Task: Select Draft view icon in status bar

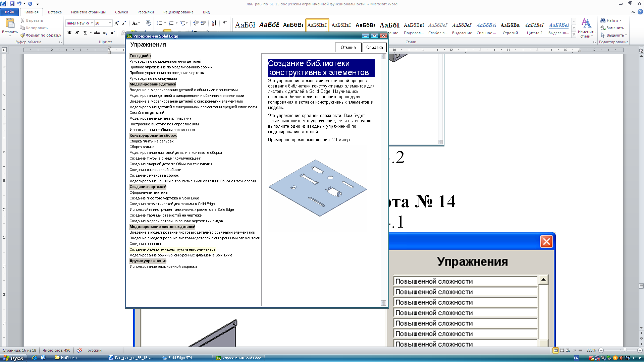Action: pyautogui.click(x=580, y=350)
